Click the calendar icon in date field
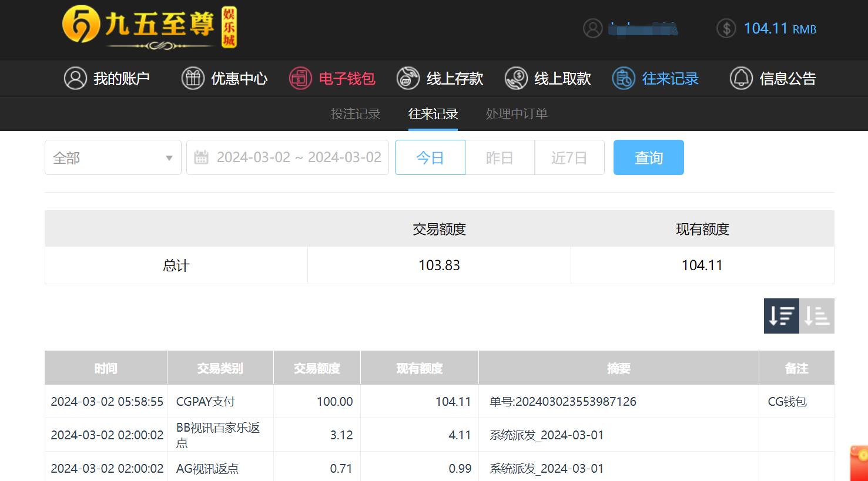 point(201,157)
